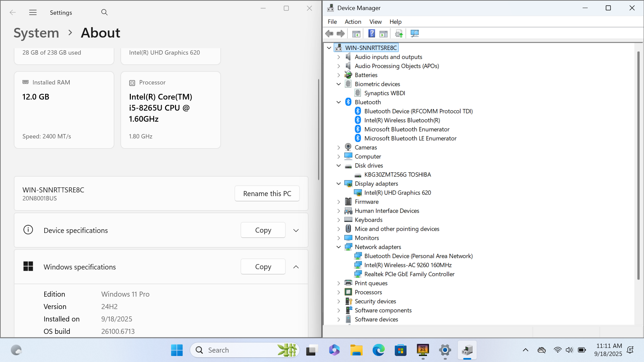Expand the Device specifications section
This screenshot has width=644, height=362.
click(x=296, y=231)
